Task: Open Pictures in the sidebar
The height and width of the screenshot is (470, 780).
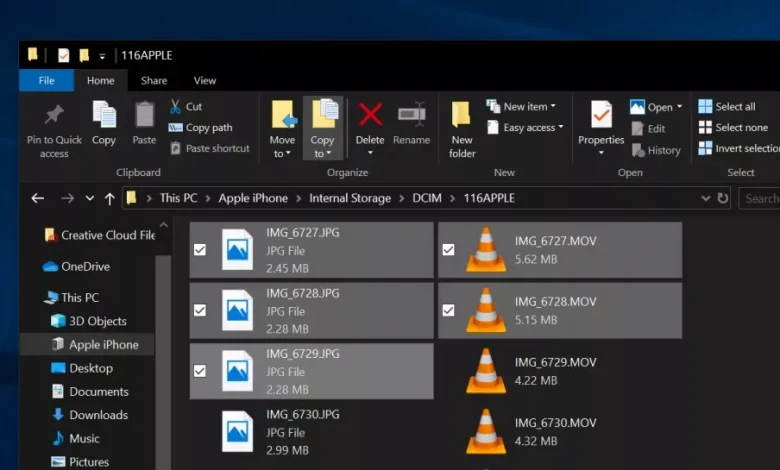Action: [80, 462]
